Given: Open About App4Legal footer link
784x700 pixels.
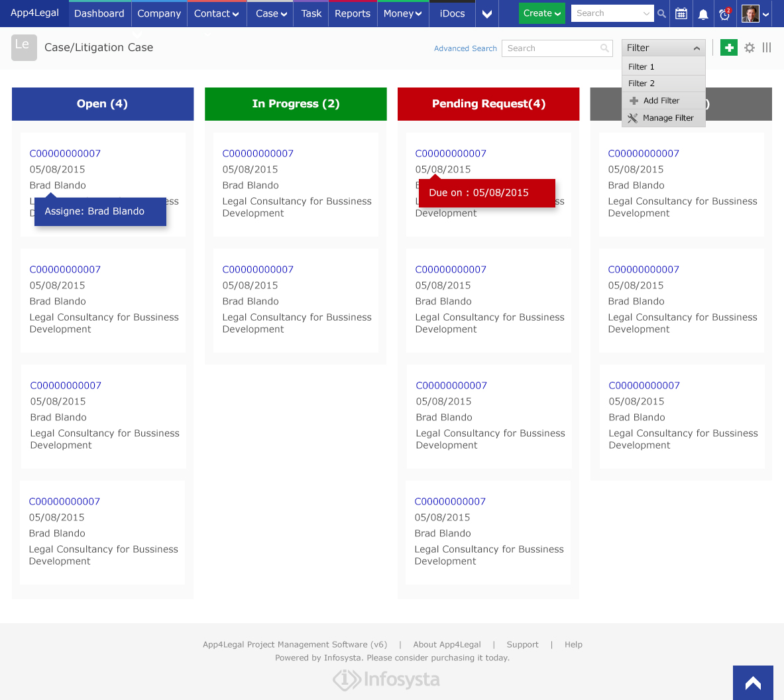Looking at the screenshot, I should [x=447, y=644].
